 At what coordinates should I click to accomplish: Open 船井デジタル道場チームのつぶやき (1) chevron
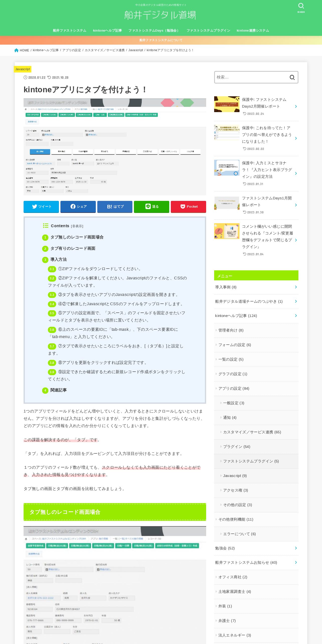(296, 301)
